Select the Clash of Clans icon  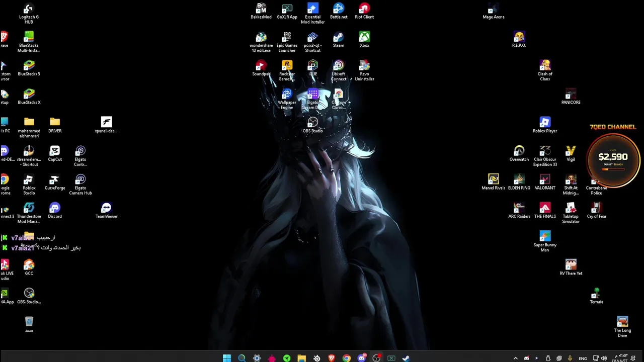(545, 71)
